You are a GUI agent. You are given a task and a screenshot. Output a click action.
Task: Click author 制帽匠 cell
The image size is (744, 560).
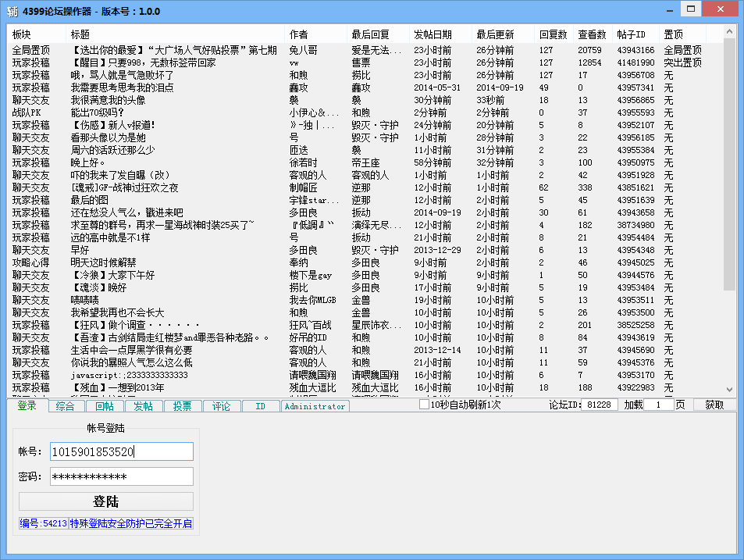pyautogui.click(x=303, y=187)
